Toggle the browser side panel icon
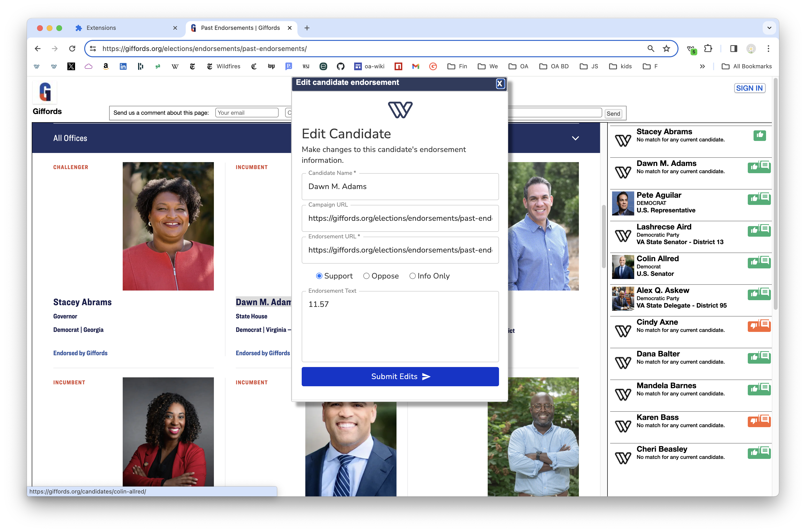 coord(733,49)
